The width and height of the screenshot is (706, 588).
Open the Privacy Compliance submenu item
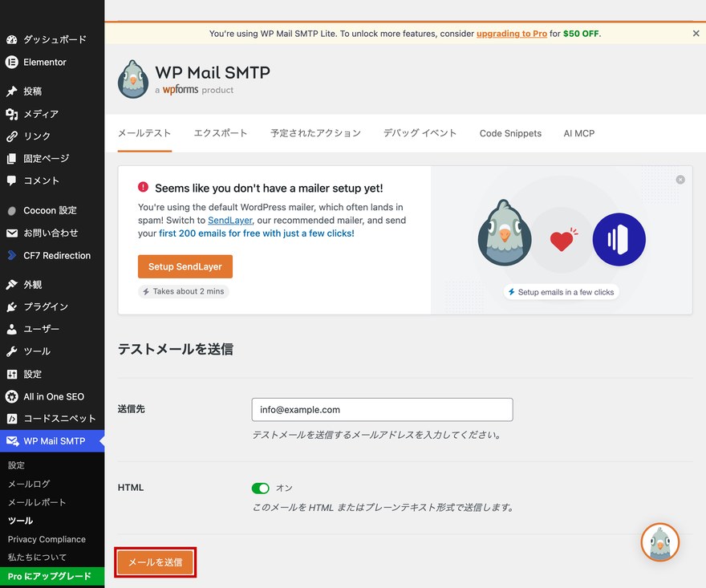[47, 539]
